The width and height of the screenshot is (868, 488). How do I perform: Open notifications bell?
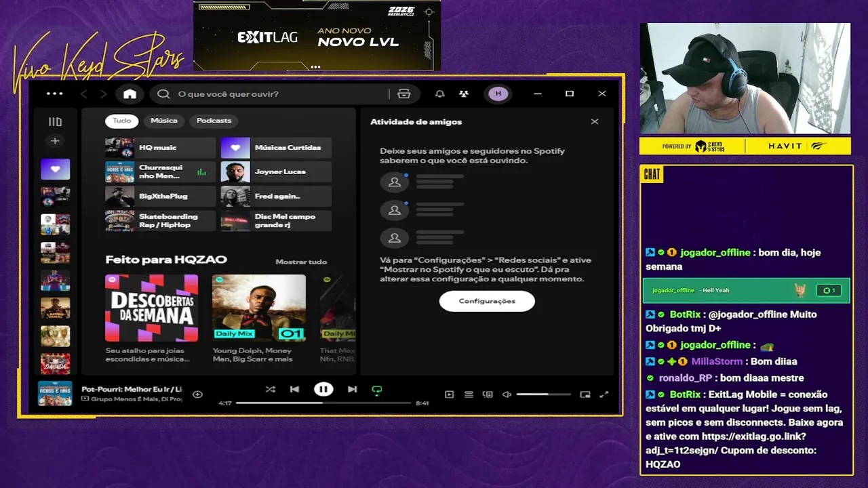tap(440, 94)
